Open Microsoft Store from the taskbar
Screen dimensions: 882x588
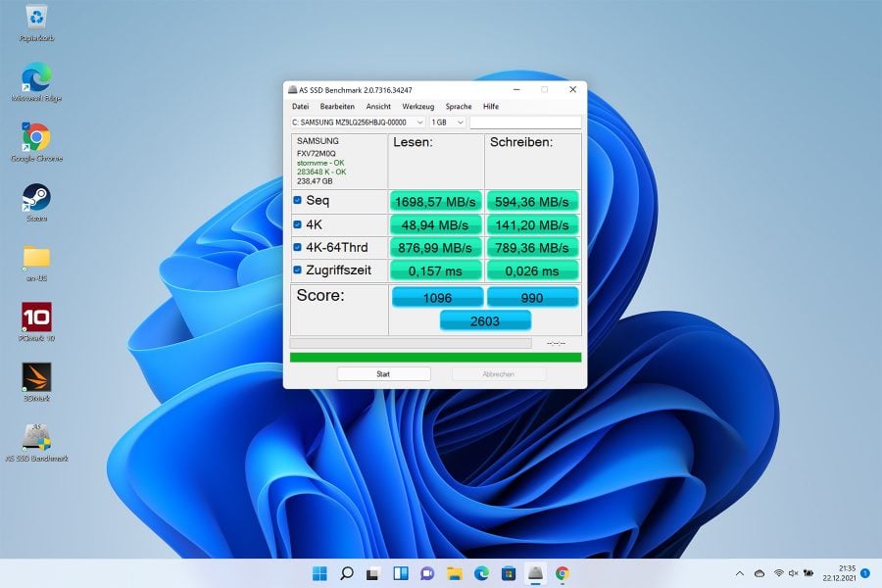click(x=509, y=573)
